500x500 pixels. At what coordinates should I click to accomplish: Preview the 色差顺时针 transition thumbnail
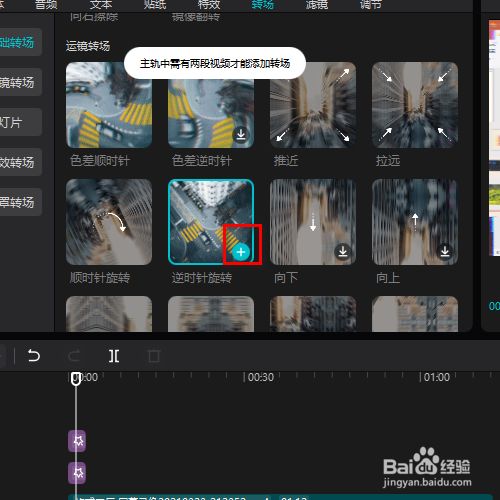pyautogui.click(x=109, y=105)
